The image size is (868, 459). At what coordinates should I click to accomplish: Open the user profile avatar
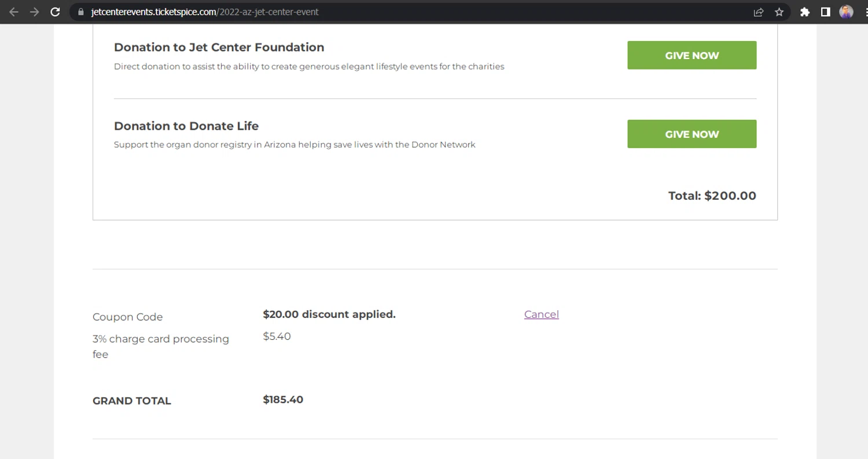point(846,12)
